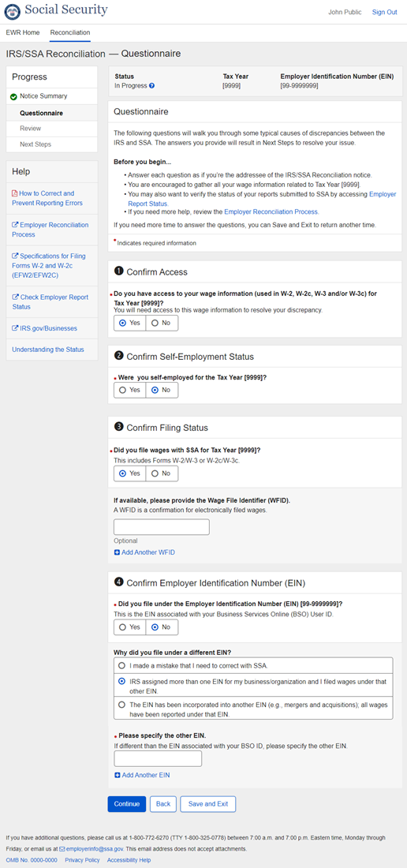Select Yes for self-employed question

pyautogui.click(x=130, y=391)
